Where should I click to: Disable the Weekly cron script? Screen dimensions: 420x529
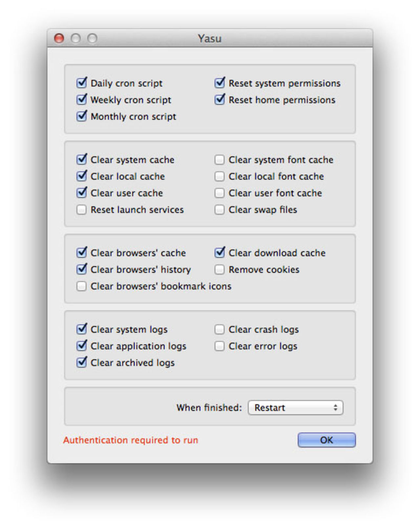[x=81, y=100]
